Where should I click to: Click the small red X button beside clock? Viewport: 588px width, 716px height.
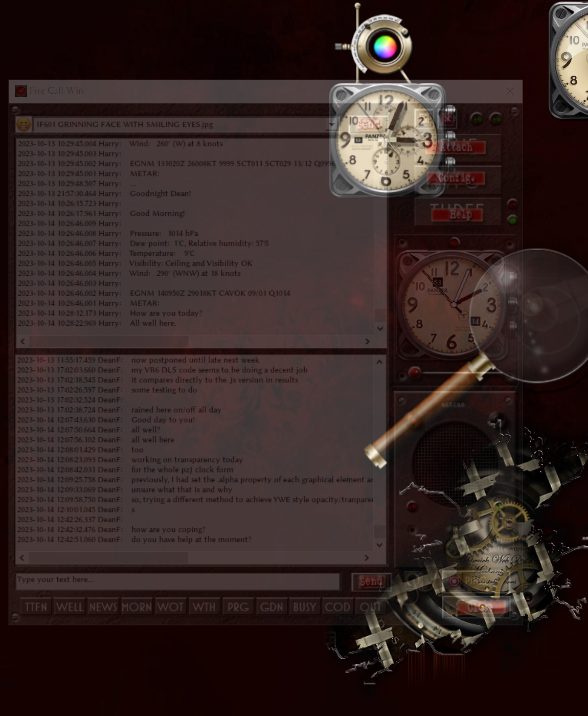click(448, 119)
